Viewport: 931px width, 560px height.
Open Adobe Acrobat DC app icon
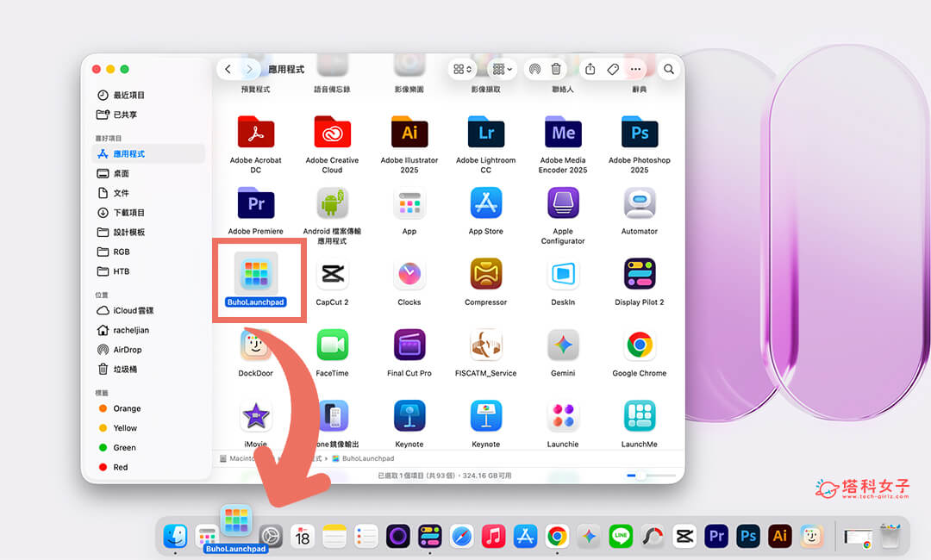click(256, 132)
